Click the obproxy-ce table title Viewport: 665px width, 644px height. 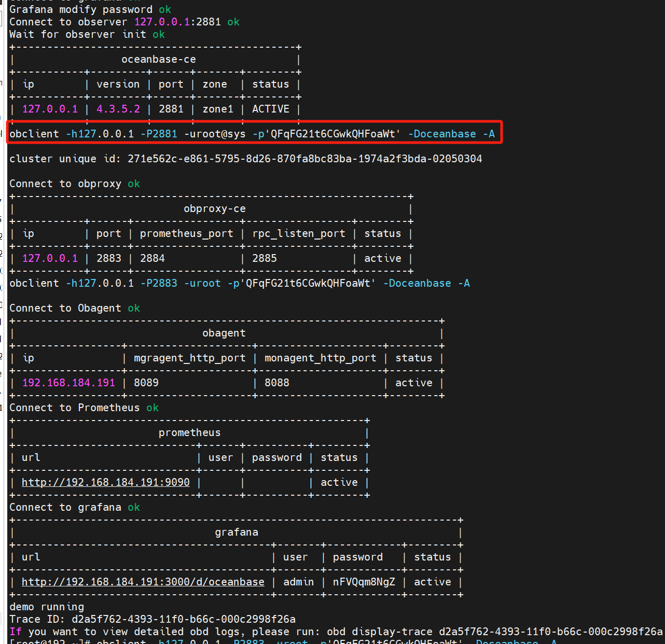coord(215,208)
